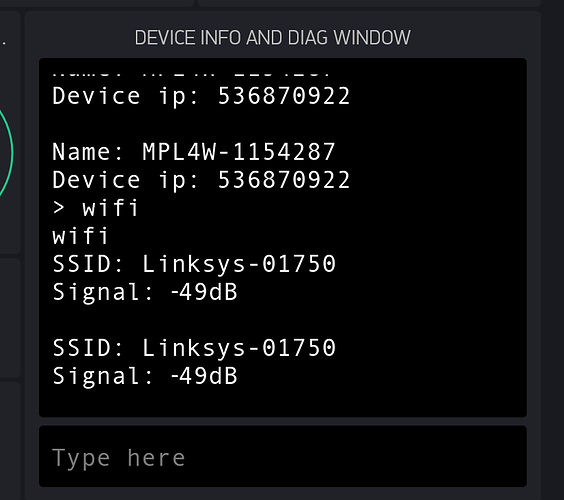
Task: Click empty black area below terminal output
Action: (x=283, y=402)
